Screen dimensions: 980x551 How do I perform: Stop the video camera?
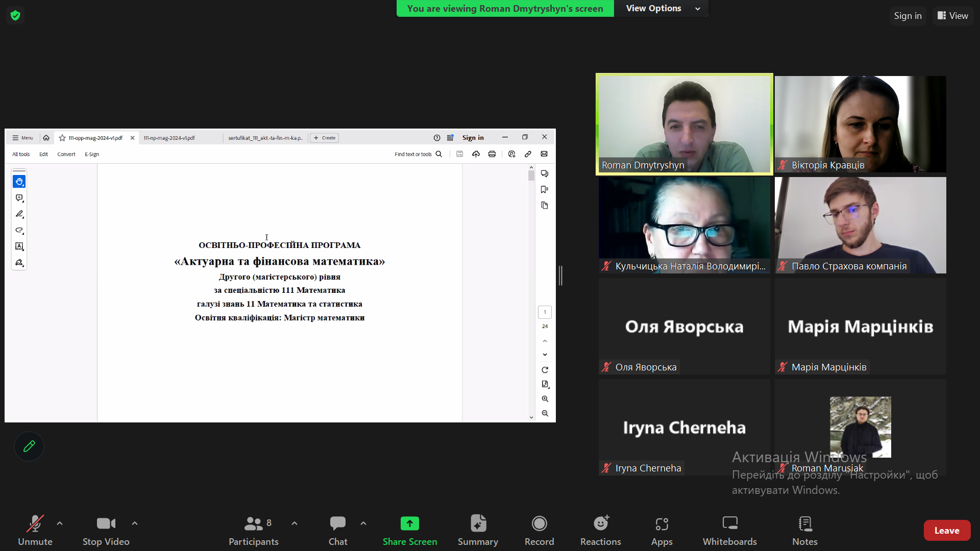click(106, 530)
